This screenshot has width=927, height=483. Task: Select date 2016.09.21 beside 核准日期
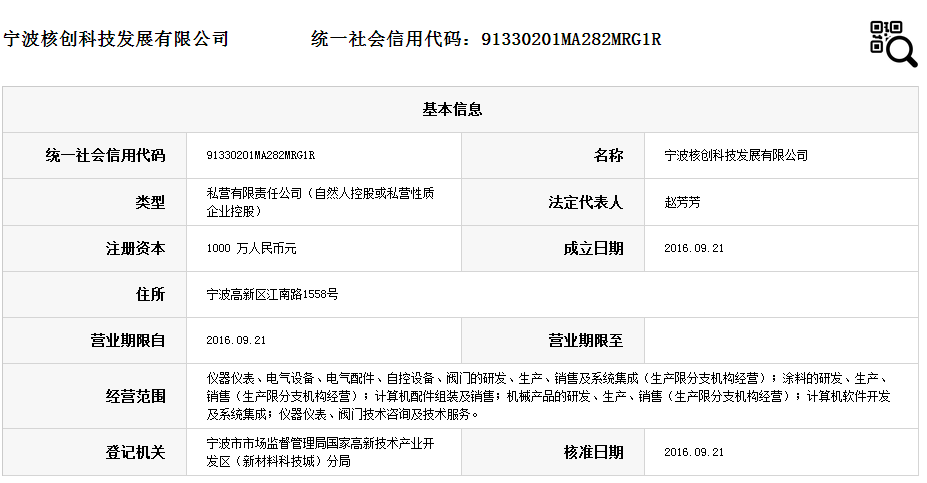pos(694,452)
